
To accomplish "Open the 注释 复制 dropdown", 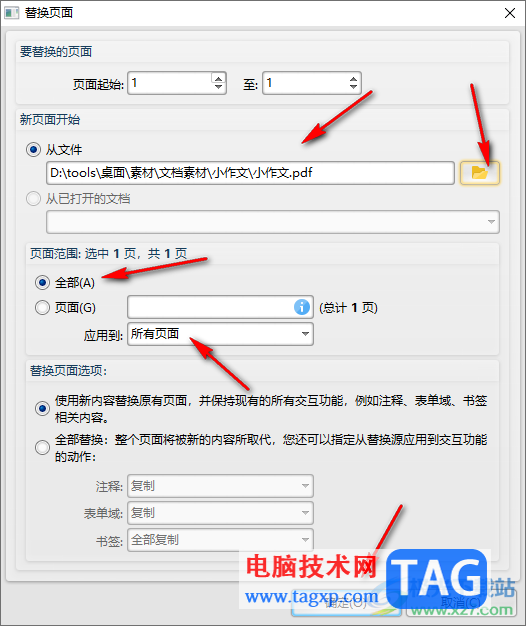I will point(220,486).
